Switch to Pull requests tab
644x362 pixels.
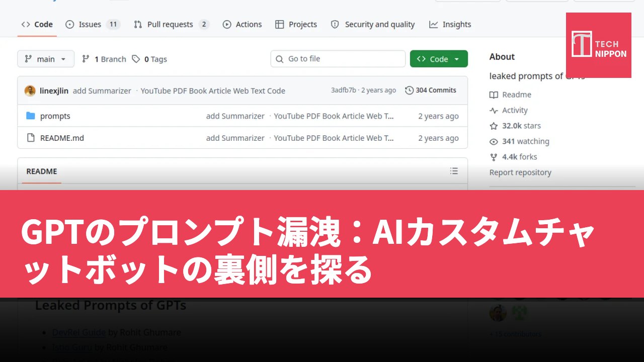coord(171,24)
